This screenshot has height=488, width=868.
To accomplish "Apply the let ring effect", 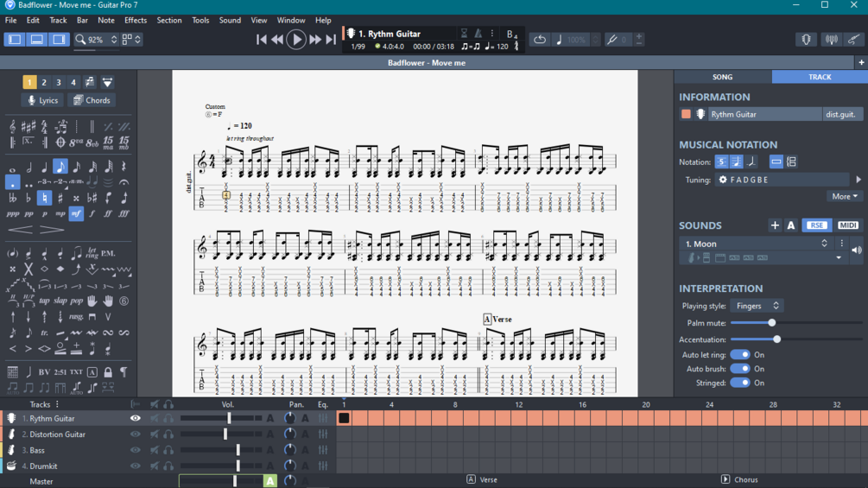I will [92, 253].
